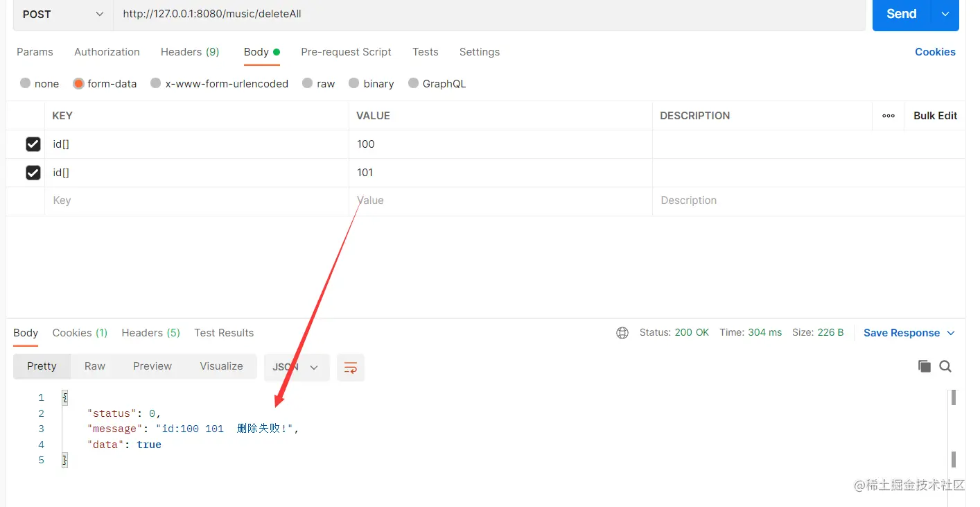
Task: Open the JSON format dropdown
Action: pos(296,367)
